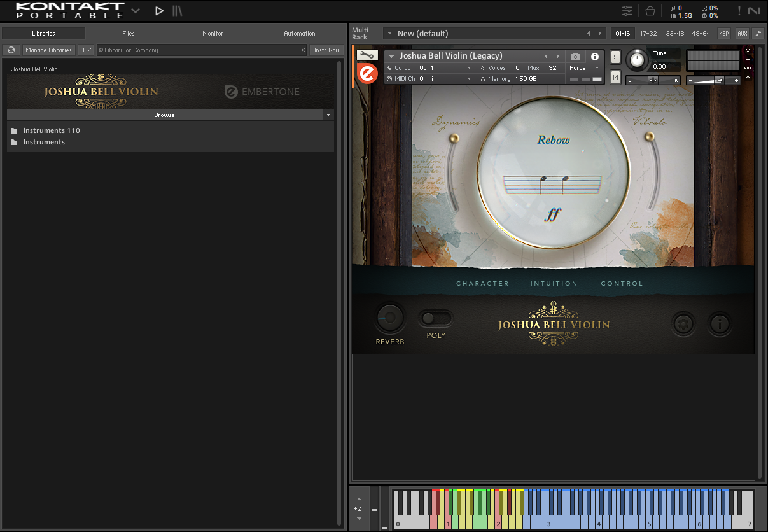Toggle the POLY switch

point(436,318)
